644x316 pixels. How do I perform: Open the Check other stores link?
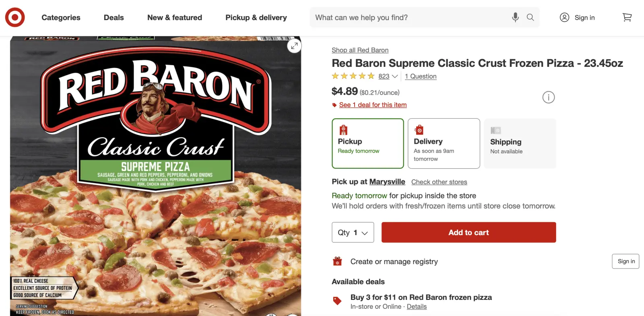coord(439,182)
